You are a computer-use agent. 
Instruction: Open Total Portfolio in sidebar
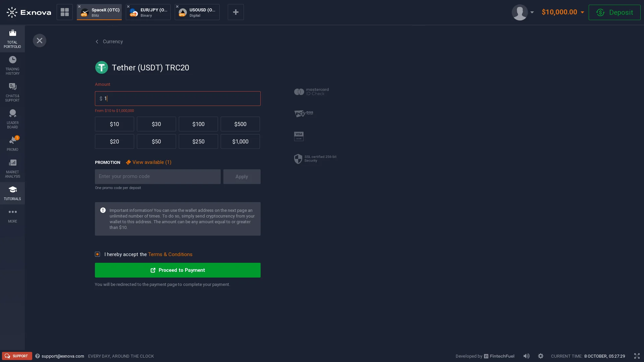pyautogui.click(x=12, y=39)
